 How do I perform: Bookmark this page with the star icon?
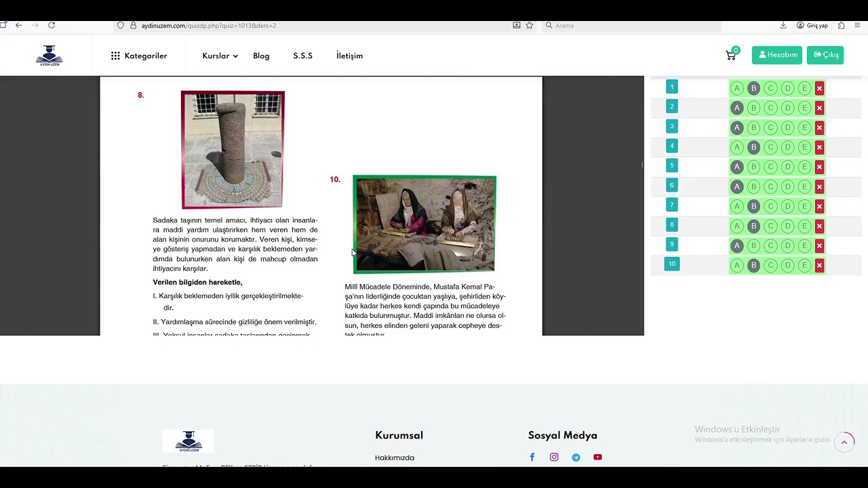[x=530, y=26]
